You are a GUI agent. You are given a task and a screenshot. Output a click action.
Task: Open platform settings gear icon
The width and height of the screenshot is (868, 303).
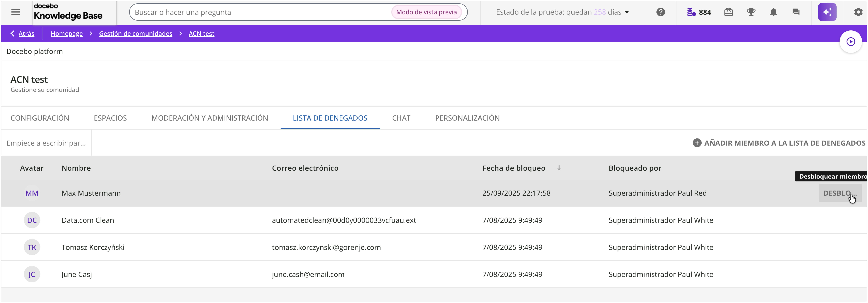(x=858, y=12)
